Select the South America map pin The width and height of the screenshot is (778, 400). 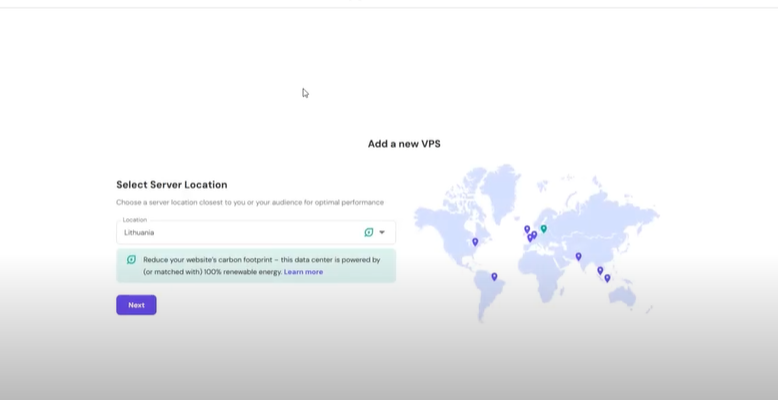(x=494, y=276)
